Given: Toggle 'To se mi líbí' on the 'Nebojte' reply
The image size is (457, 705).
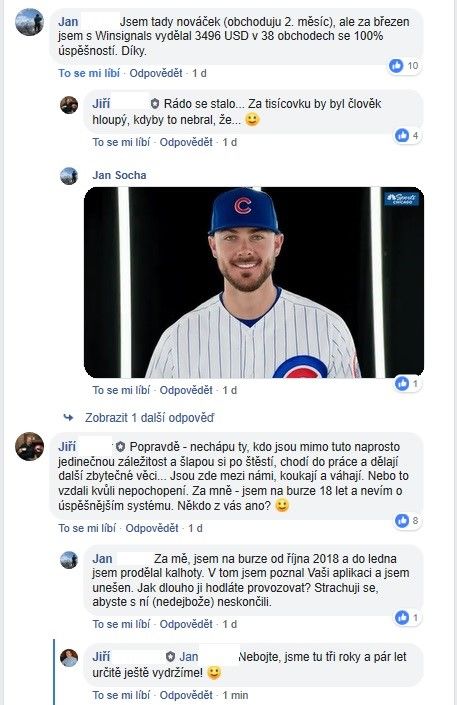Looking at the screenshot, I should coord(121,695).
